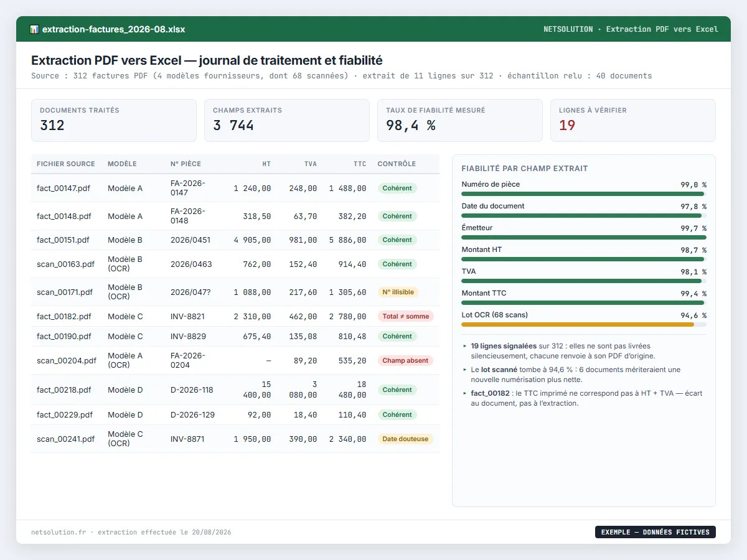Screen dimensions: 747x560
Task: Click the N° illisible badge
Action: click(x=397, y=292)
